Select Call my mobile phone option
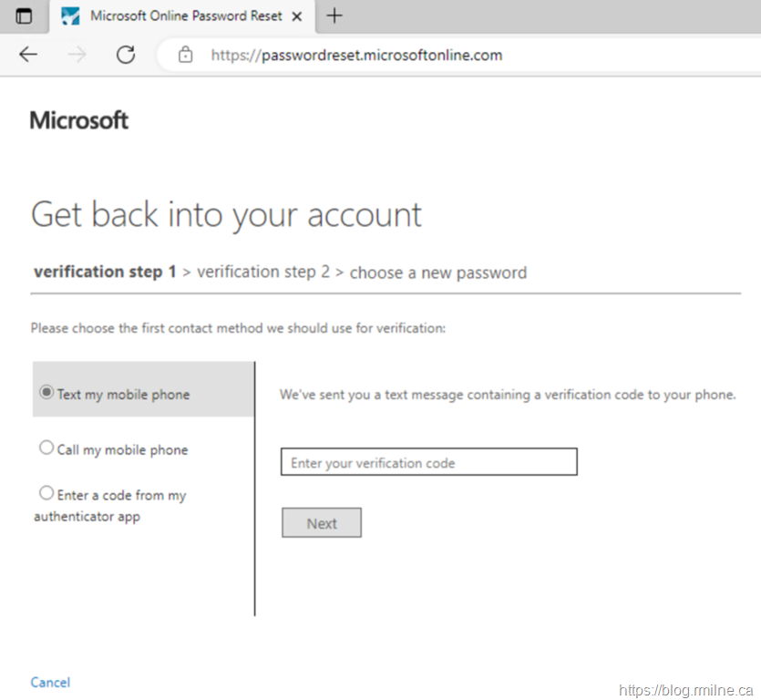Screen dimensions: 761x700 [46, 448]
